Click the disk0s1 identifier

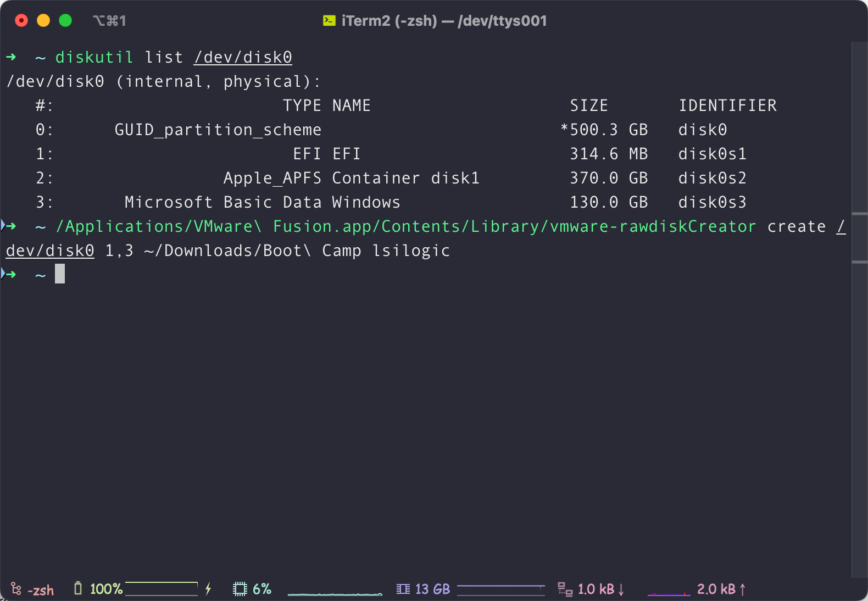tap(713, 154)
